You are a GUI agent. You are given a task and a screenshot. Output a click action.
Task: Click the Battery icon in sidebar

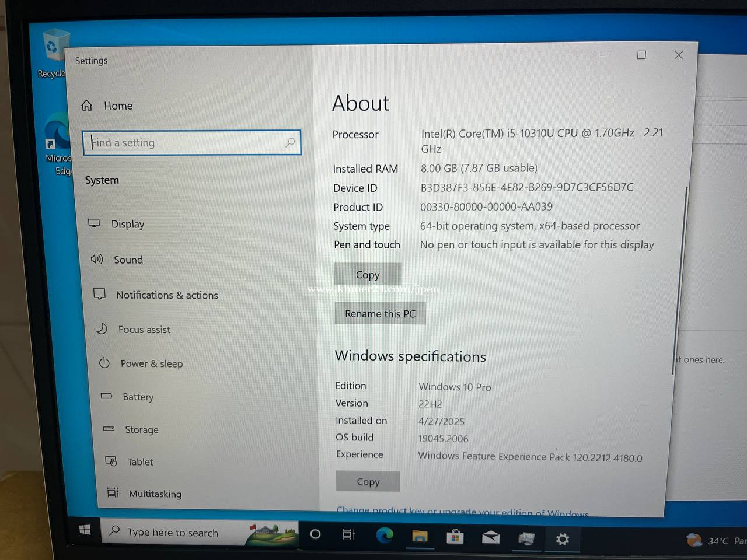(x=106, y=395)
